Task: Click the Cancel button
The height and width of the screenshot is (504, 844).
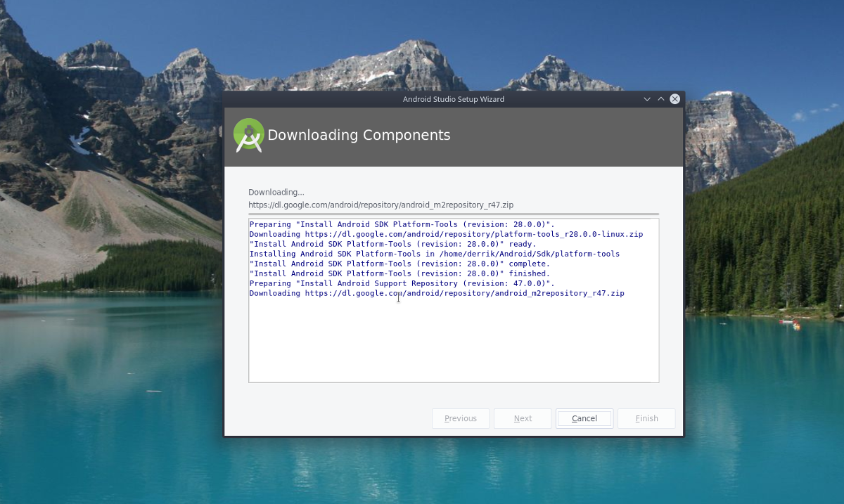Action: 584,418
